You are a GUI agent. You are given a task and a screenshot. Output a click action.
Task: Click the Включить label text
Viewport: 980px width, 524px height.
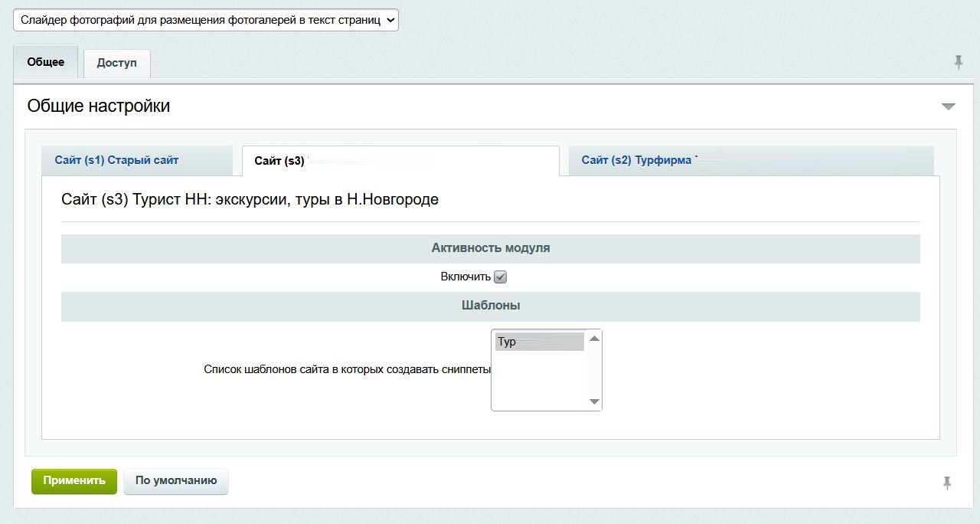[x=465, y=277]
